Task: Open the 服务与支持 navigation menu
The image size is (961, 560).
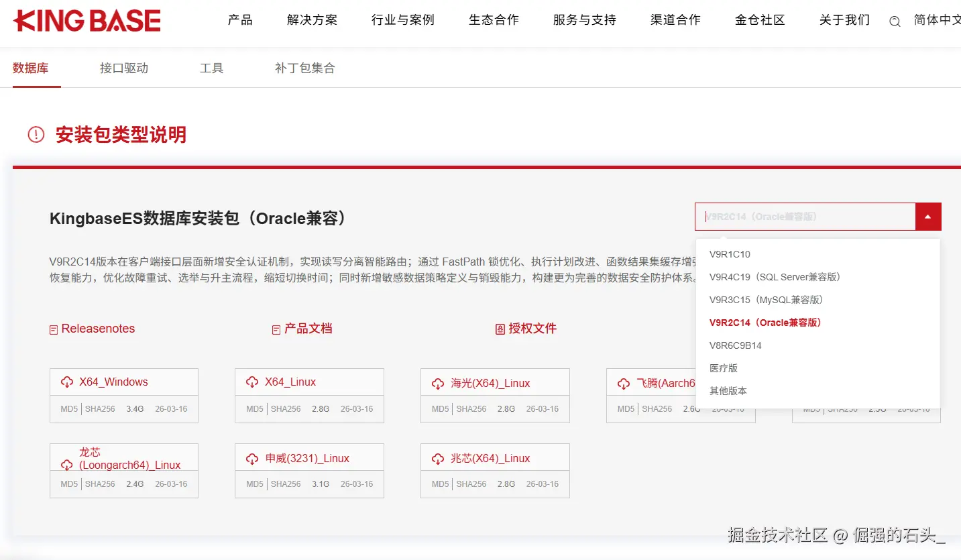Action: pyautogui.click(x=585, y=20)
